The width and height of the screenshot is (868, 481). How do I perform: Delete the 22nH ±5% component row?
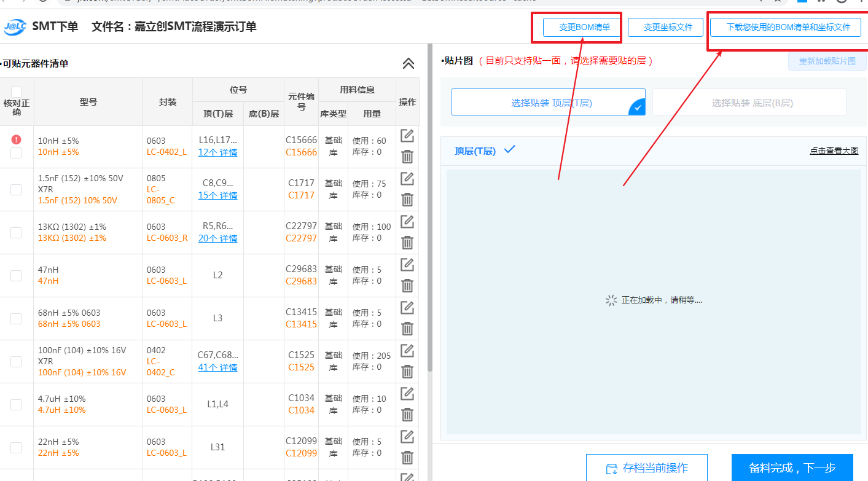(407, 458)
